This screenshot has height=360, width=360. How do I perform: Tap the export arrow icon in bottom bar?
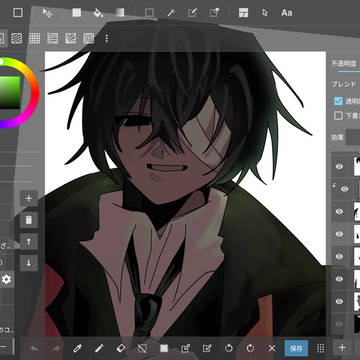click(x=185, y=348)
